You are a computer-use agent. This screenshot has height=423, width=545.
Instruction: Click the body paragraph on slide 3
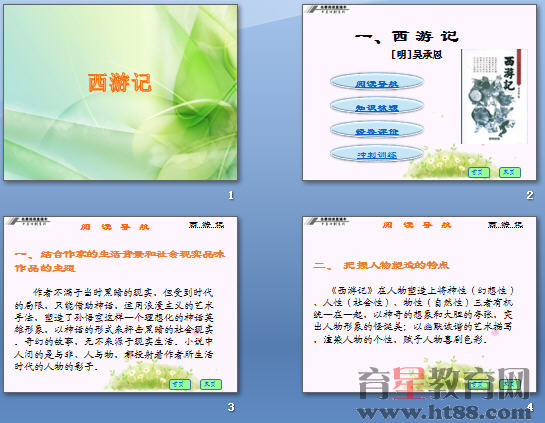click(114, 329)
